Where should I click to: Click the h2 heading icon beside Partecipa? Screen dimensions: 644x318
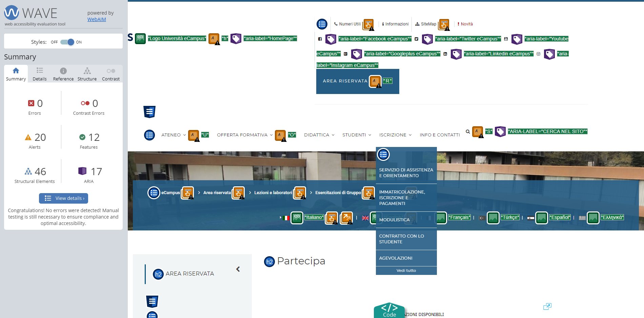269,262
